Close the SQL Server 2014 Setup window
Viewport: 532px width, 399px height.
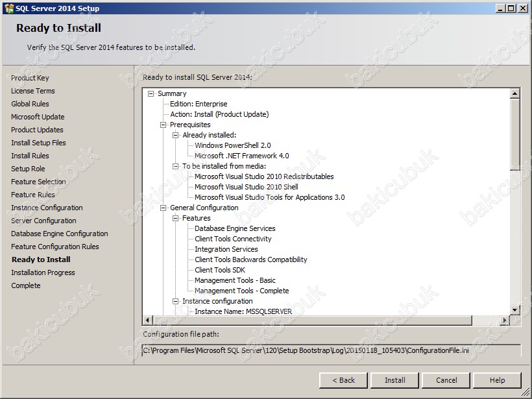522,8
